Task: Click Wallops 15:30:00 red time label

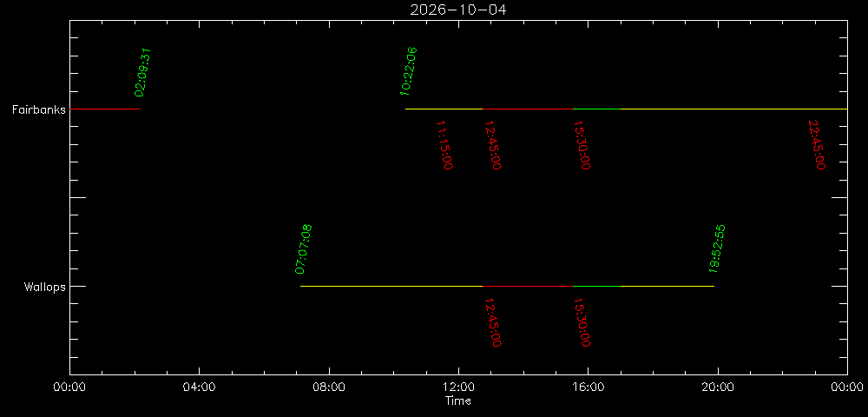Action: click(582, 322)
